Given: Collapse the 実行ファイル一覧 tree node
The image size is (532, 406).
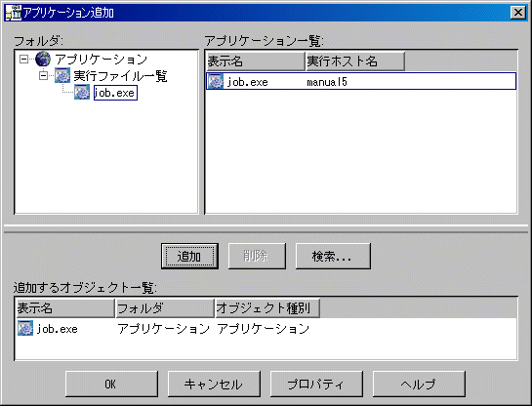Looking at the screenshot, I should tap(43, 75).
